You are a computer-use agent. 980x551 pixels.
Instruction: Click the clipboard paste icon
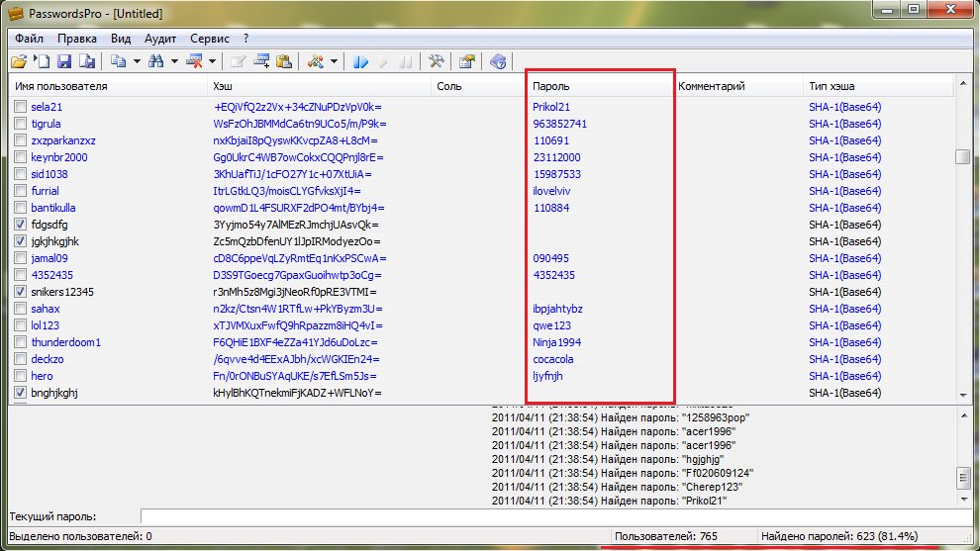(284, 62)
